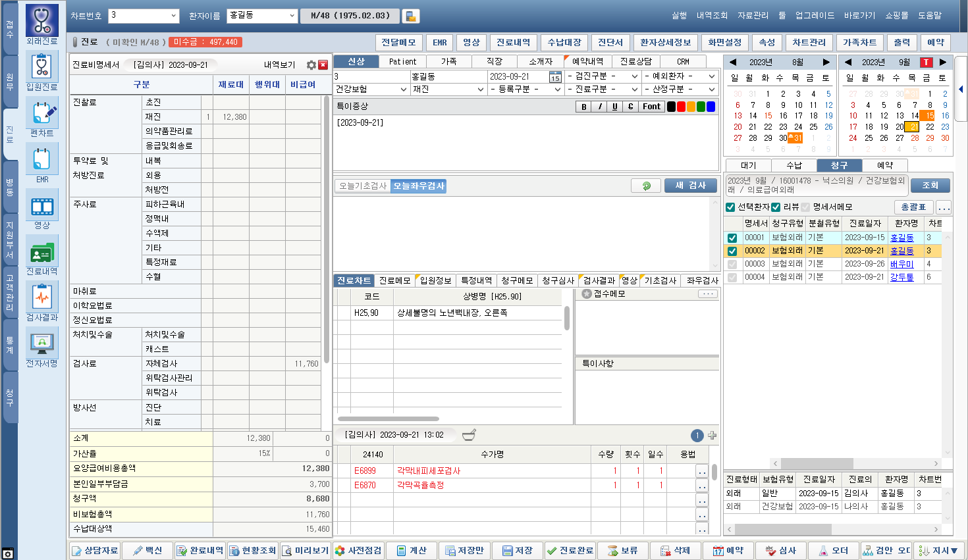Viewport: 968px width, 560px height.
Task: Open the 외래진료 stethoscope icon
Action: point(42,21)
